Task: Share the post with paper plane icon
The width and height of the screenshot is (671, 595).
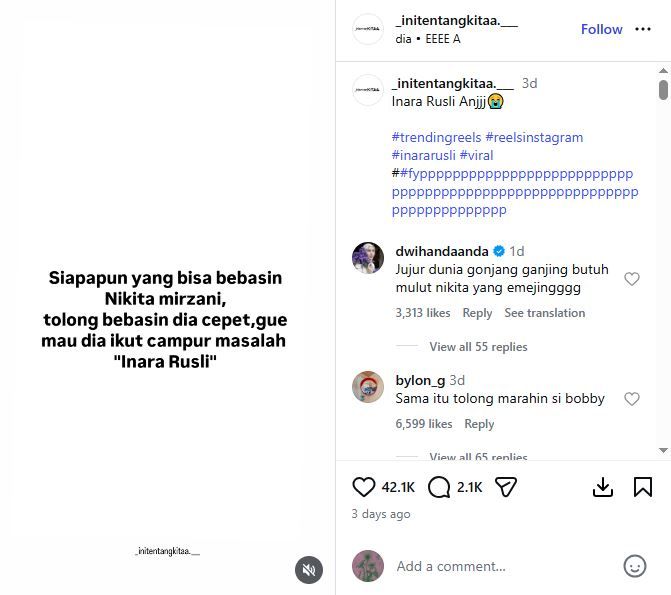Action: pos(506,487)
